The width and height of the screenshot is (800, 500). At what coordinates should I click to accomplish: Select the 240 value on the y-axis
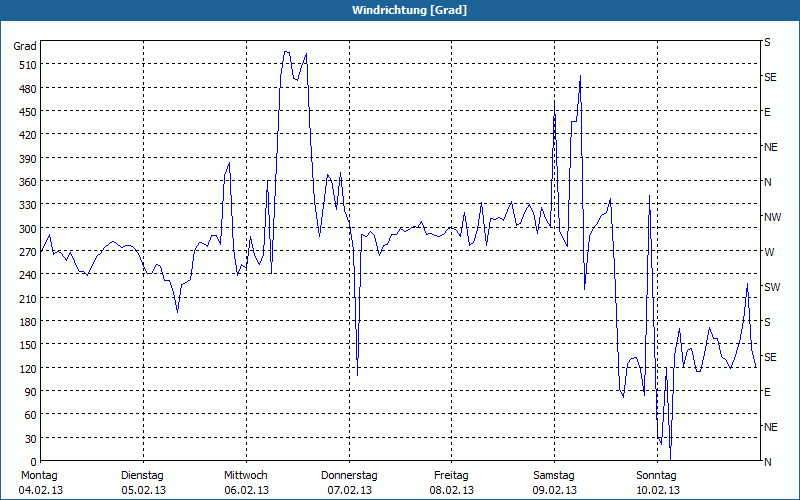pyautogui.click(x=27, y=275)
